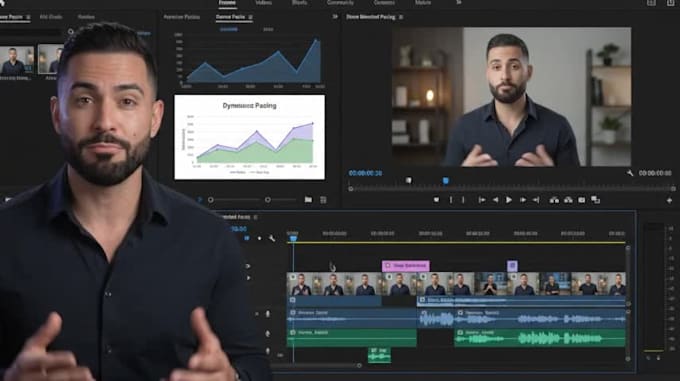Click the project panel search magnifier
The image size is (680, 381).
click(70, 32)
